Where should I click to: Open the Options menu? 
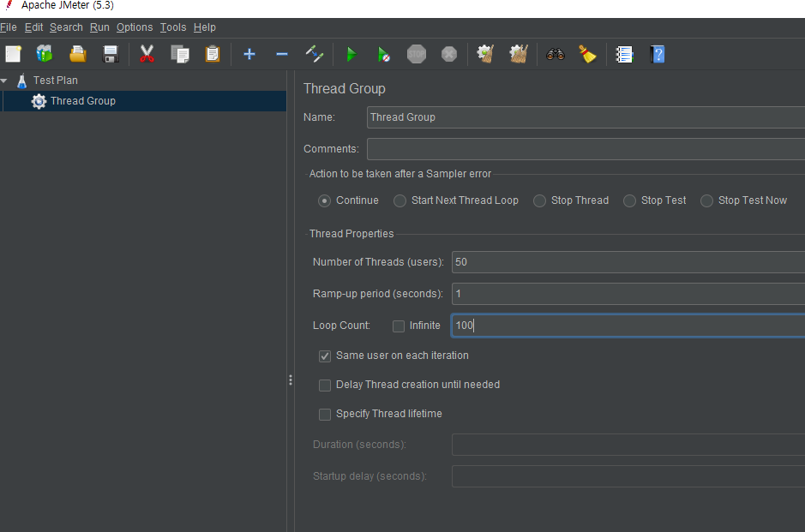coord(135,27)
